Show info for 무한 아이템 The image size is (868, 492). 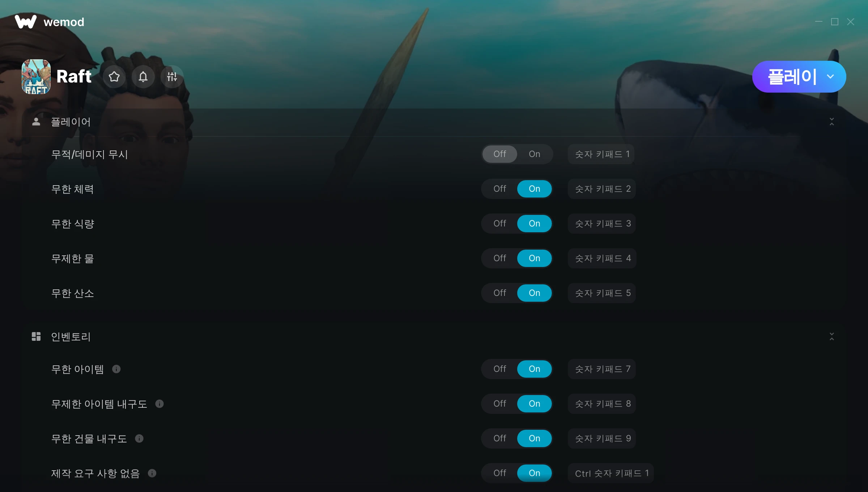116,369
